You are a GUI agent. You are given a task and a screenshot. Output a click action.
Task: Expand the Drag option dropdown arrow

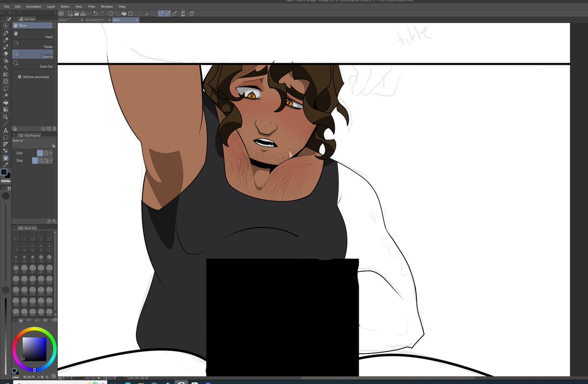coord(50,160)
